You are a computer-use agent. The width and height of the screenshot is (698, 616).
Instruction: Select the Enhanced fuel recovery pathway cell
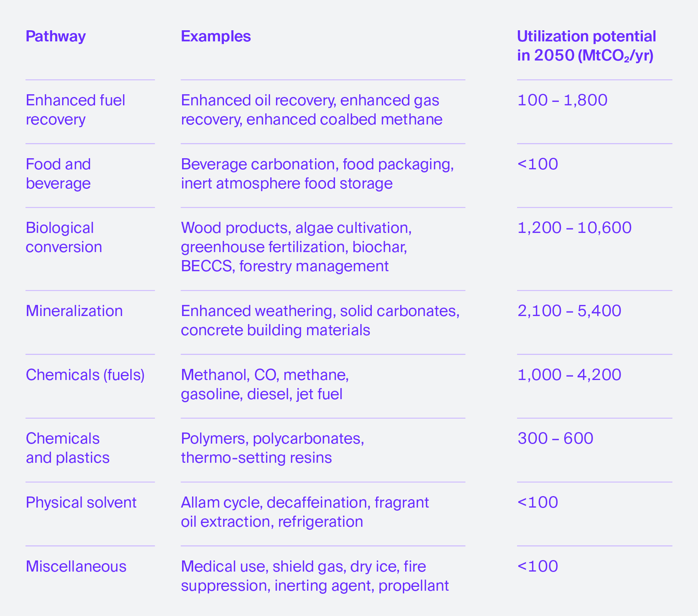[x=76, y=110]
